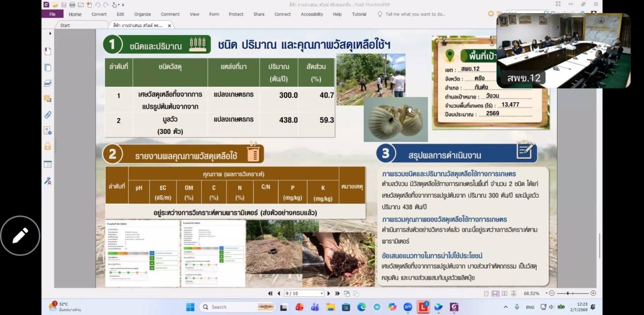Screen dimensions: 644x315
Task: Click the Redo arrow in quick access toolbar
Action: [106, 5]
